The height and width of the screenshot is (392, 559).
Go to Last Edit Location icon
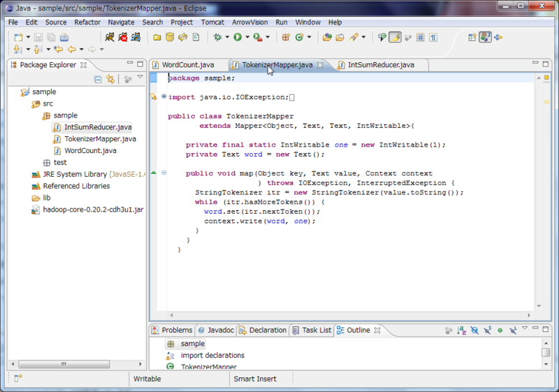[x=59, y=49]
